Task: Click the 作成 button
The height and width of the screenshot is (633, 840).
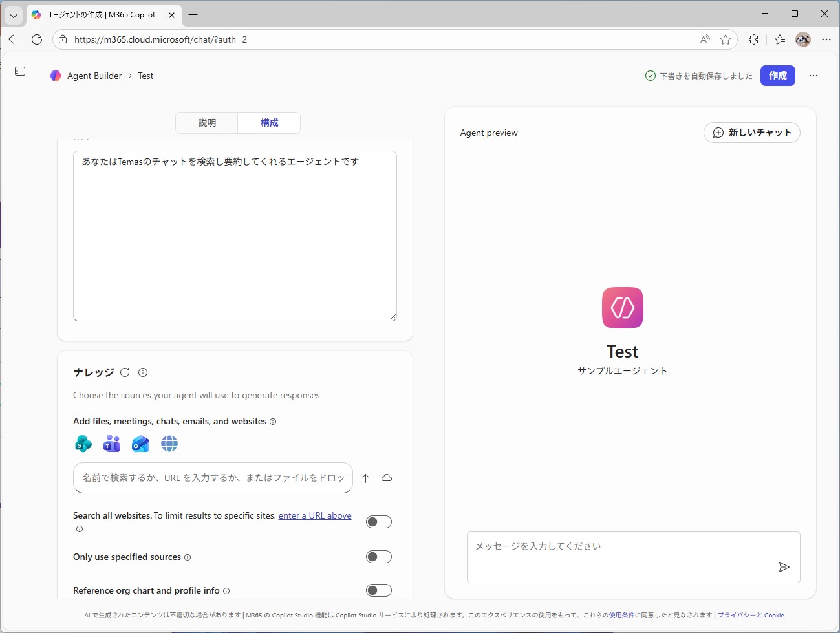Action: tap(777, 76)
